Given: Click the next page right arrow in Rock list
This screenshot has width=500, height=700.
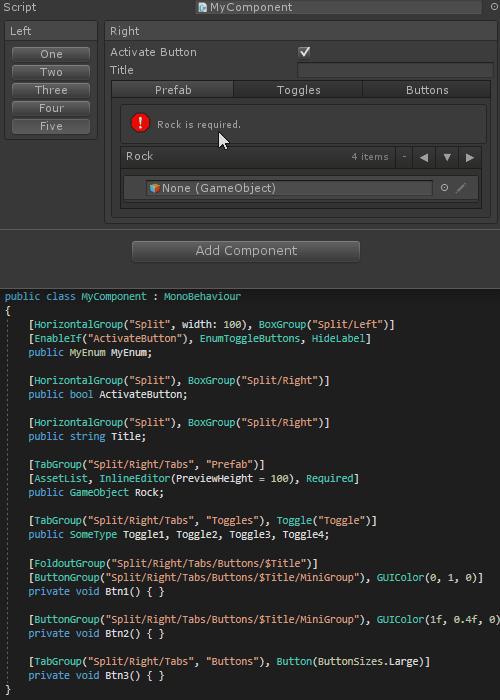Looking at the screenshot, I should (470, 157).
